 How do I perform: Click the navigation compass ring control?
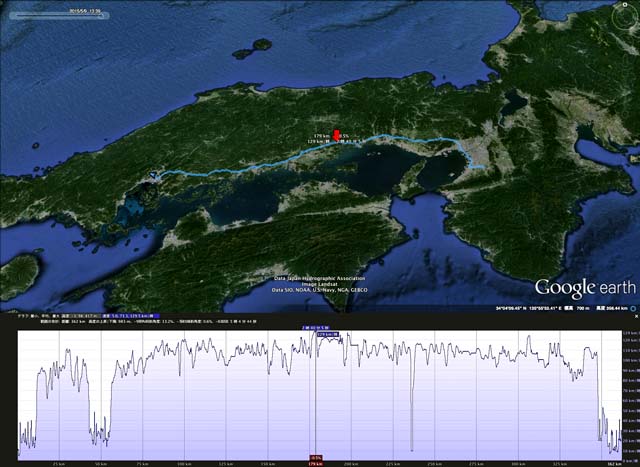[624, 16]
